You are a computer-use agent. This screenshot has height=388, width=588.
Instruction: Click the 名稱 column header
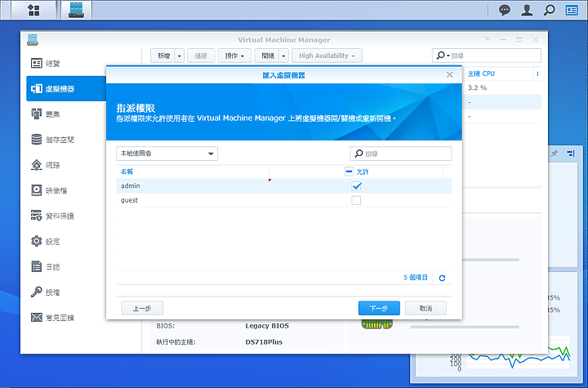(127, 172)
